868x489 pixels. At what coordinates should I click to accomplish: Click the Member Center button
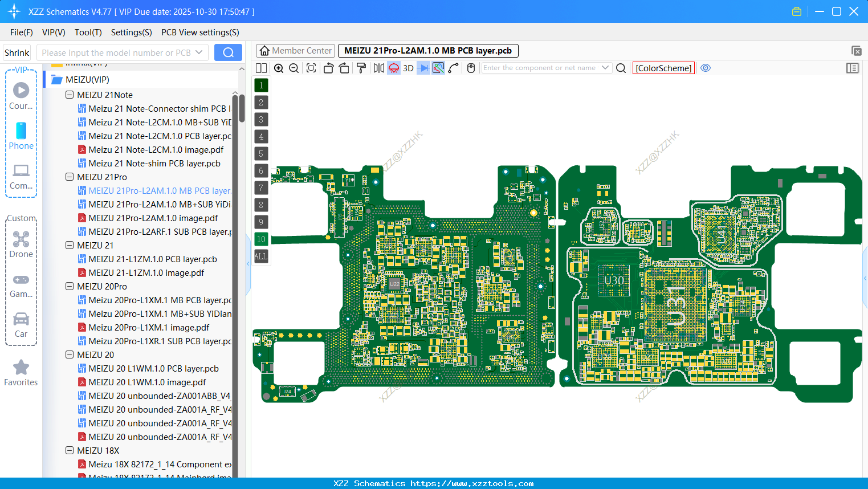[x=295, y=50]
